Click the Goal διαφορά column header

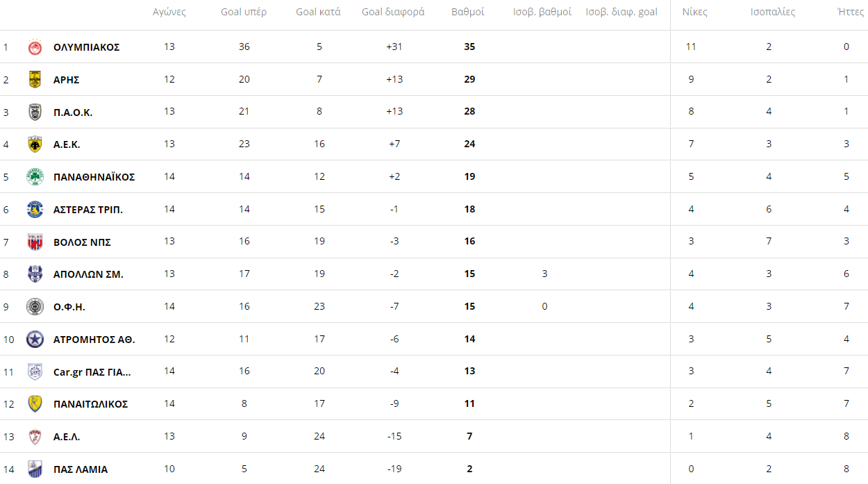click(x=393, y=12)
